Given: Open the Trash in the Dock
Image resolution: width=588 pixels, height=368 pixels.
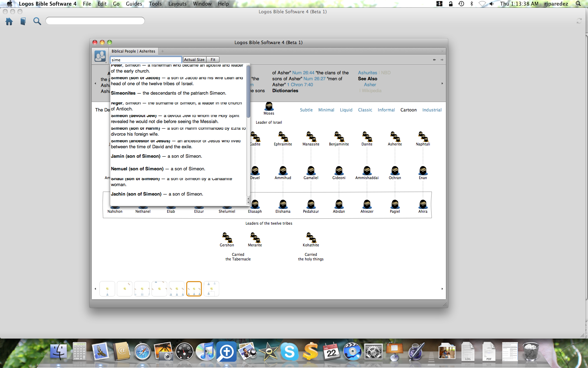Looking at the screenshot, I should 531,352.
